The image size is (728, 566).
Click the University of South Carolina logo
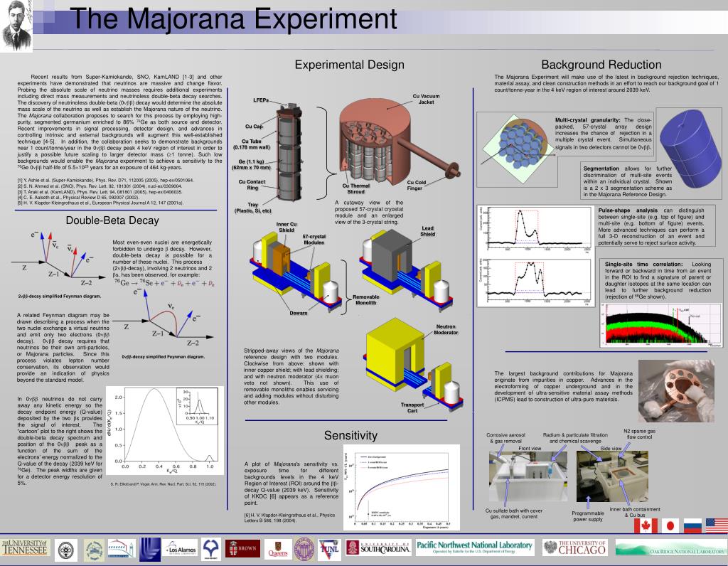(x=378, y=548)
